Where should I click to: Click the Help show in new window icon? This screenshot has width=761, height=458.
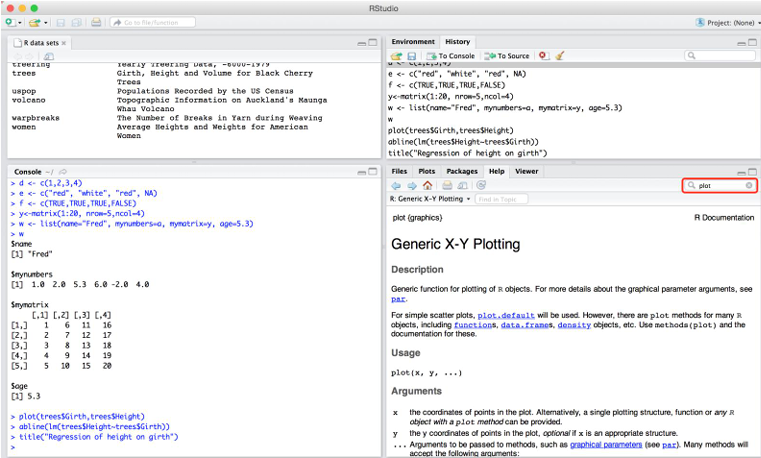coord(463,185)
